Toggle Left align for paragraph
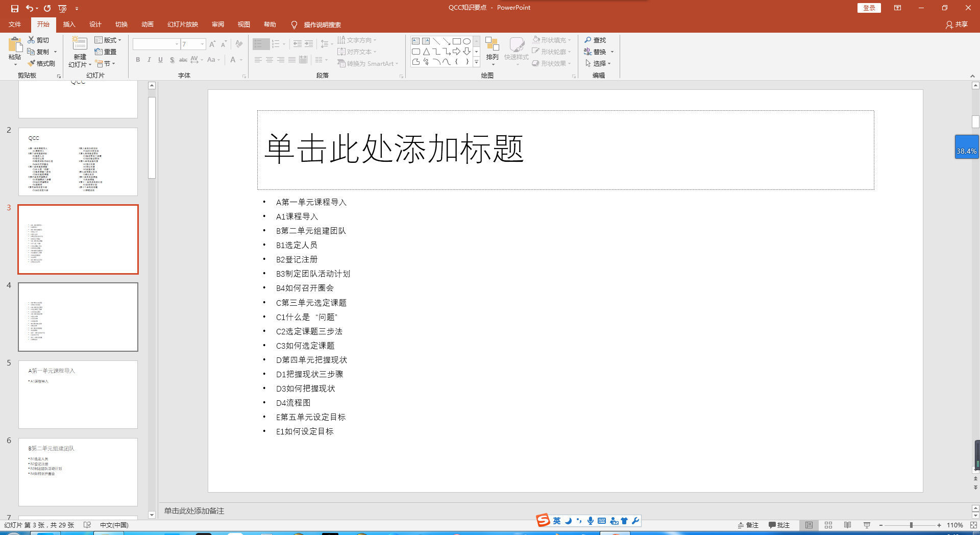Viewport: 980px width, 535px height. 258,60
